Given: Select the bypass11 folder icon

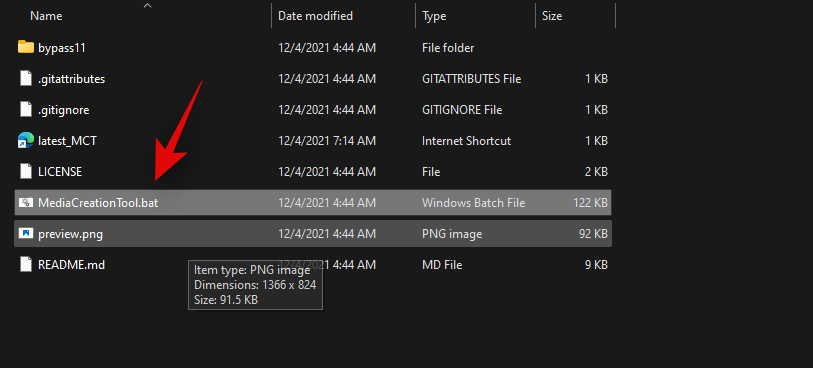Looking at the screenshot, I should (x=25, y=47).
